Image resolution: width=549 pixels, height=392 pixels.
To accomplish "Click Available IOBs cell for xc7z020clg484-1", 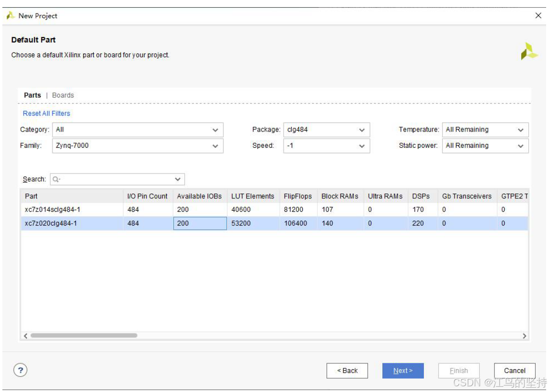I will [200, 223].
